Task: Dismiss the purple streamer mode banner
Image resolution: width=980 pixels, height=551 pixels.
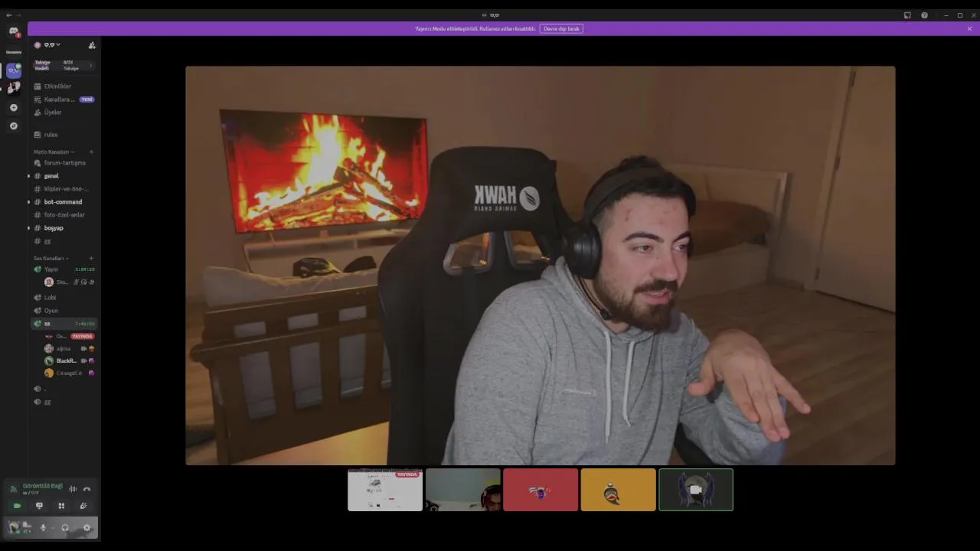Action: (969, 28)
